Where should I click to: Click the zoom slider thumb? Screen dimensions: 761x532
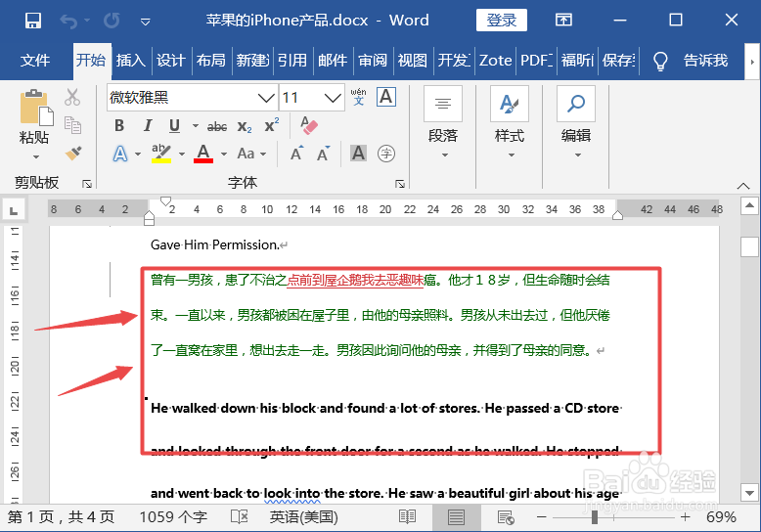click(x=595, y=517)
